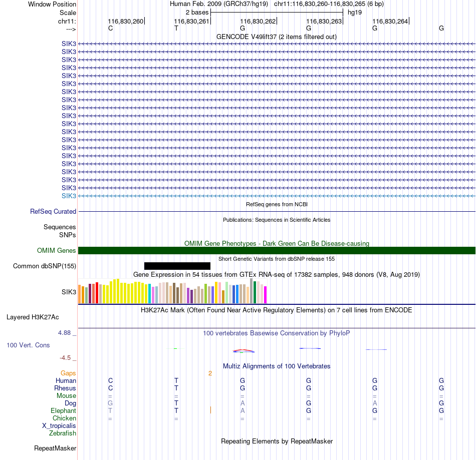Click the dark green OMIM gene bar
476x460 pixels.
tap(277, 250)
